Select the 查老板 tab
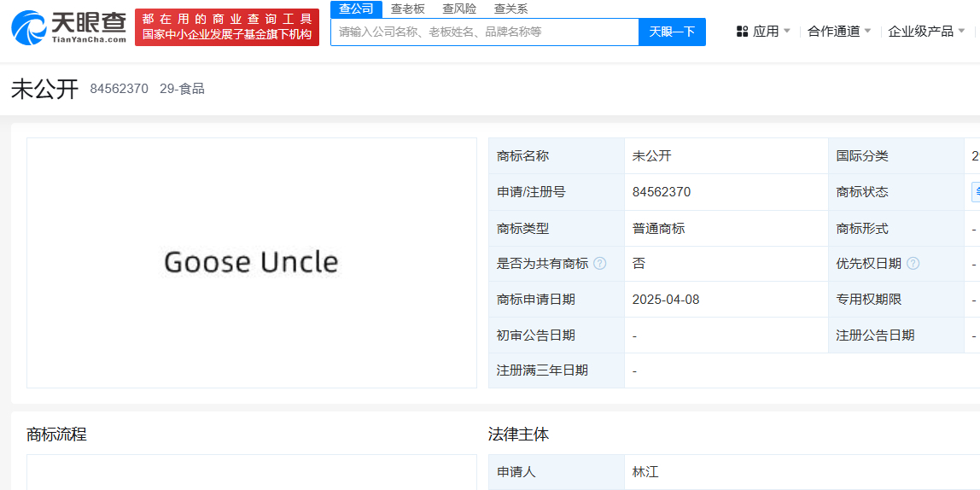980x490 pixels. 407,9
